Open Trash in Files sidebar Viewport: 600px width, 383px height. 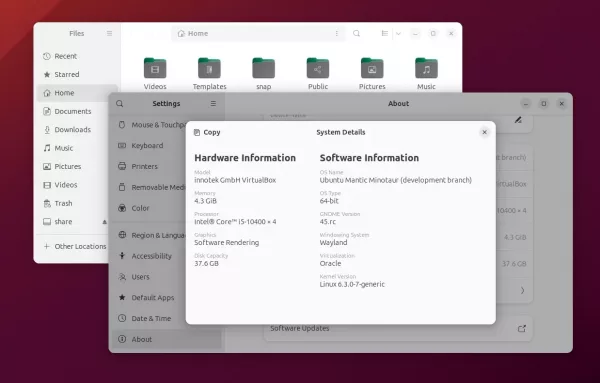coord(73,203)
